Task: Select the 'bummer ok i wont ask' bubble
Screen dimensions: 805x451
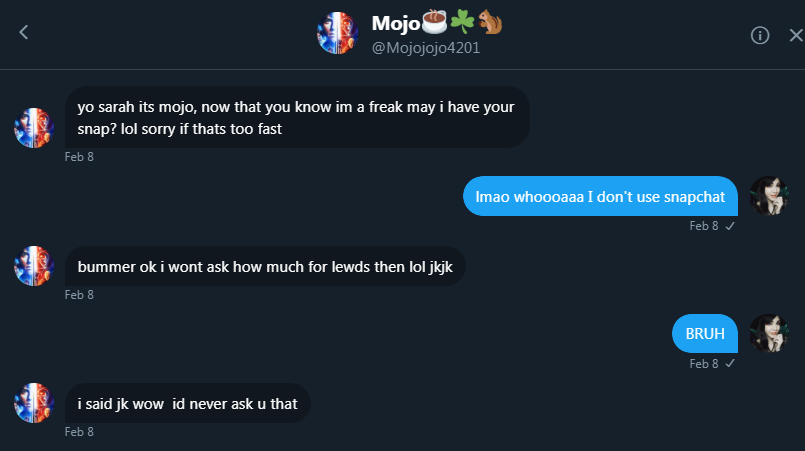Action: (265, 266)
